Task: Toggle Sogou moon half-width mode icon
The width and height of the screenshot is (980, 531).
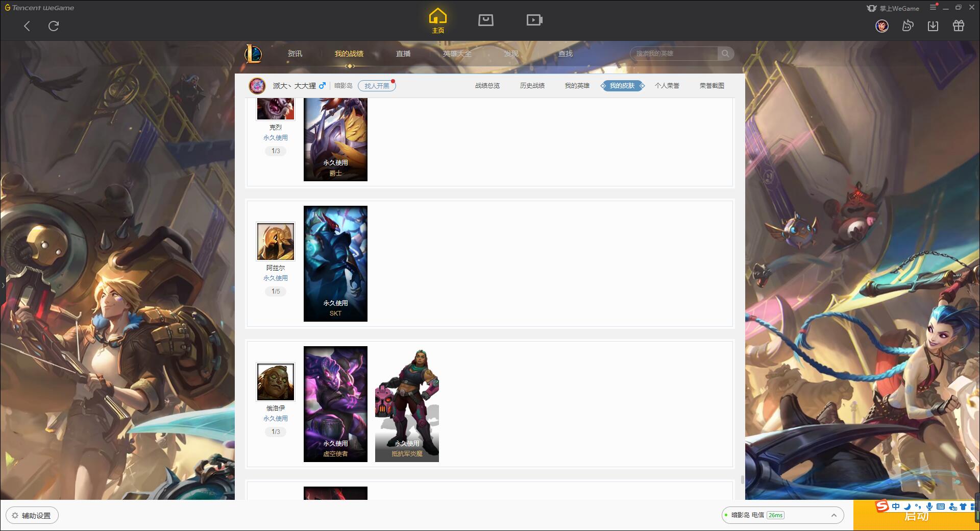Action: (908, 506)
